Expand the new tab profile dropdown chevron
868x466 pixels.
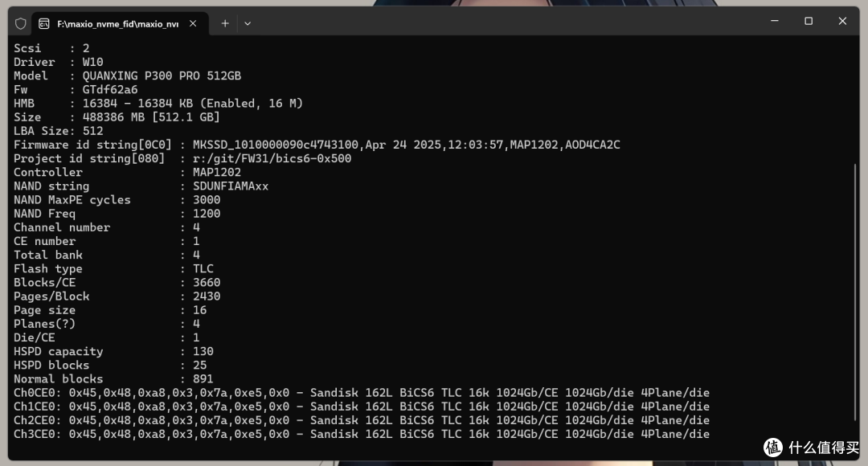pyautogui.click(x=248, y=24)
